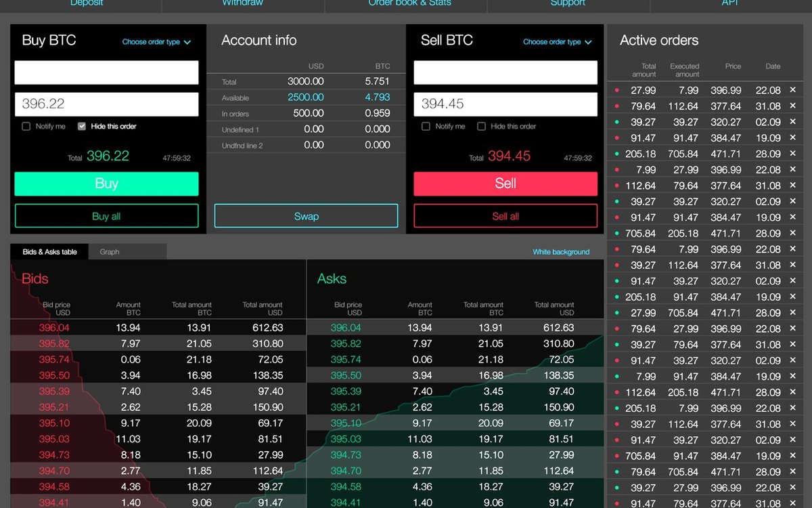Select ask price 394.58 in Asks table
812x508 pixels.
coord(346,486)
